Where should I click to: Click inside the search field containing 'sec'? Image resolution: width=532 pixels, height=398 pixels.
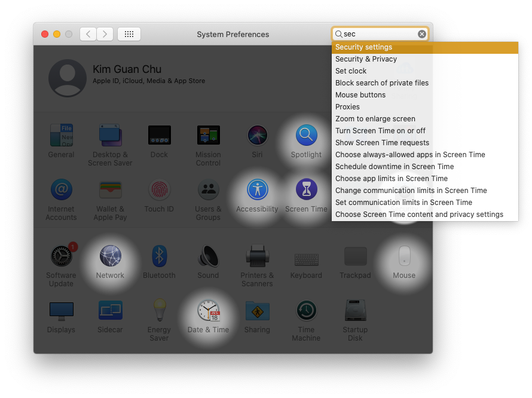380,34
